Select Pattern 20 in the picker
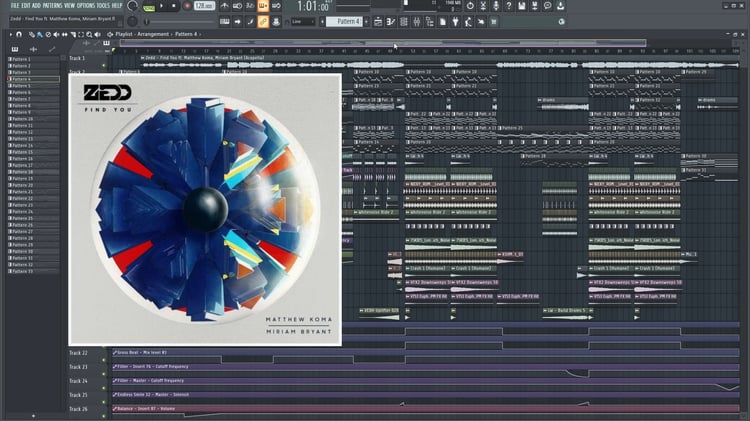Viewport: 750px width, 421px height. (x=33, y=185)
